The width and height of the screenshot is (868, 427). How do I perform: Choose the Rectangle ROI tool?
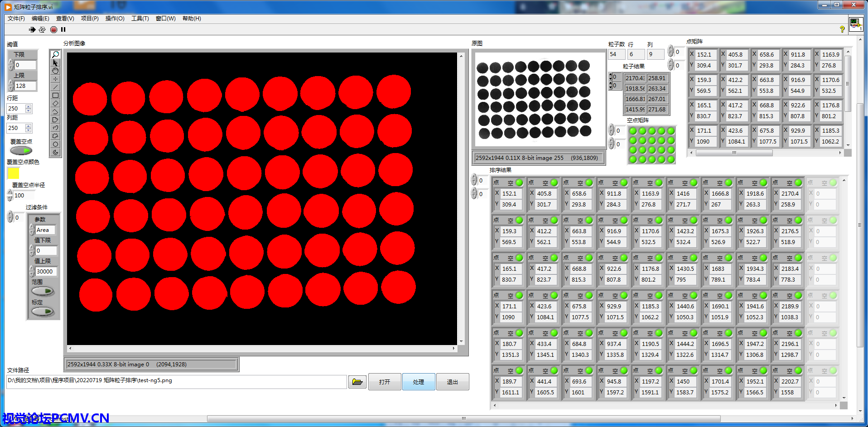click(55, 96)
